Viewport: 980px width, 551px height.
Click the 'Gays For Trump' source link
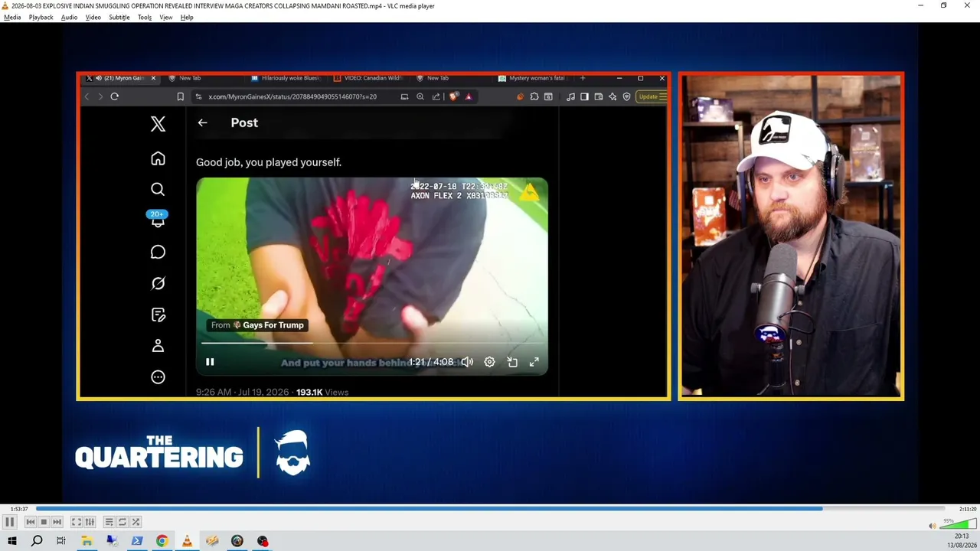pyautogui.click(x=258, y=325)
